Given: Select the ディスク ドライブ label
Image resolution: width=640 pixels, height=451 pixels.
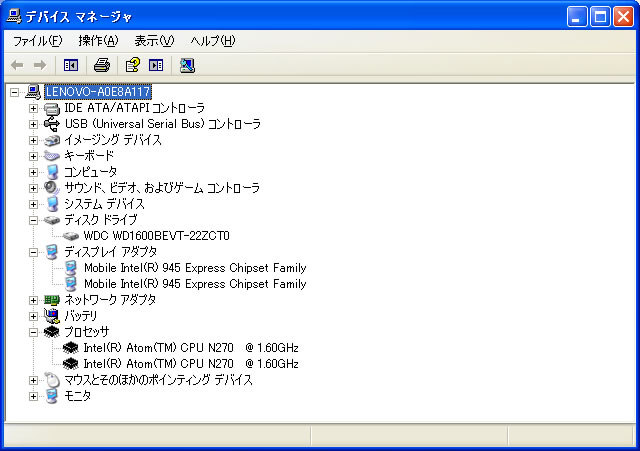Looking at the screenshot, I should (x=100, y=220).
